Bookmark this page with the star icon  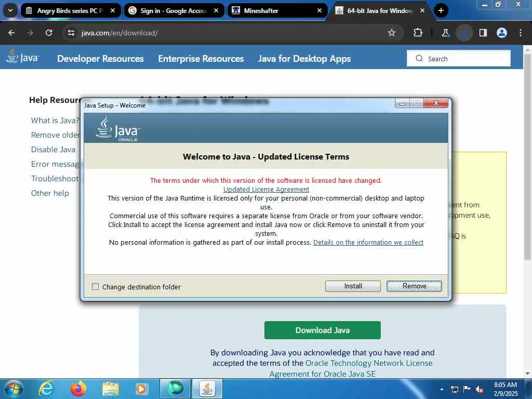[392, 33]
